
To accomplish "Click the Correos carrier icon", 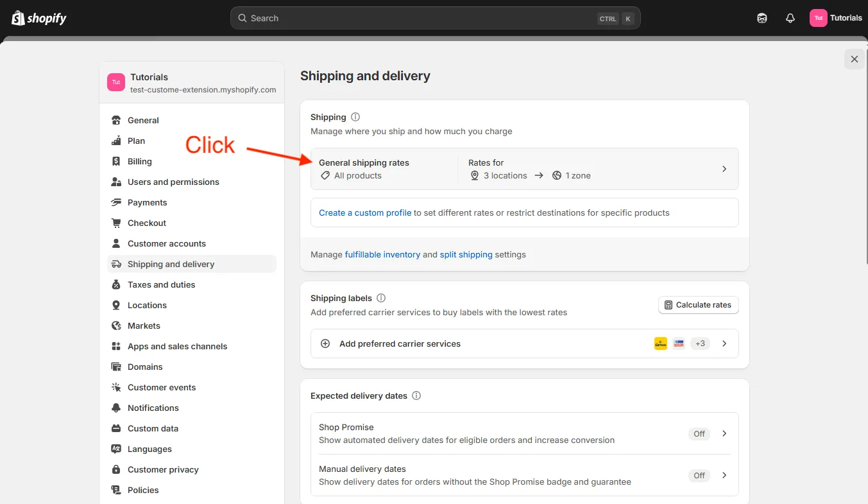I will 660,343.
